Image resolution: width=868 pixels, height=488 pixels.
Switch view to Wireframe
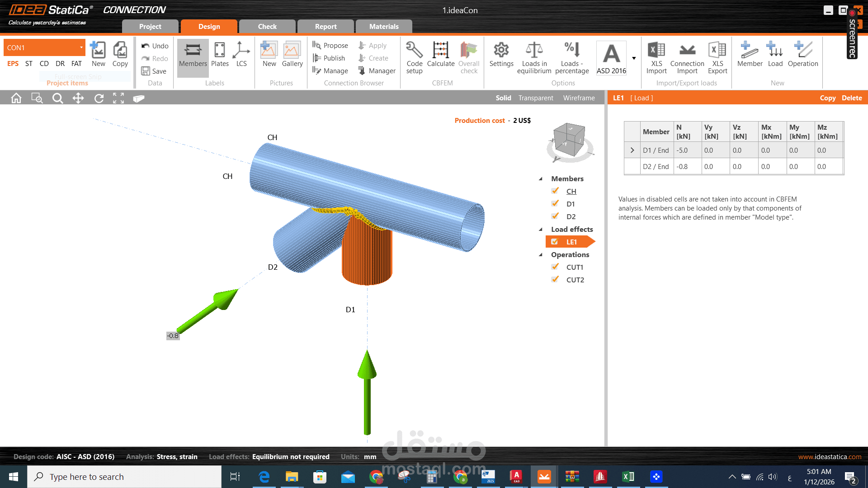579,98
